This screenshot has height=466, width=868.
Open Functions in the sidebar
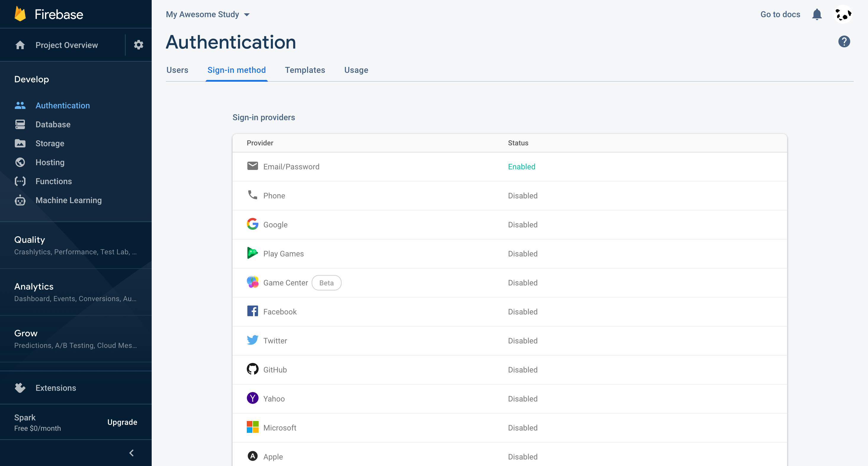[x=54, y=181]
